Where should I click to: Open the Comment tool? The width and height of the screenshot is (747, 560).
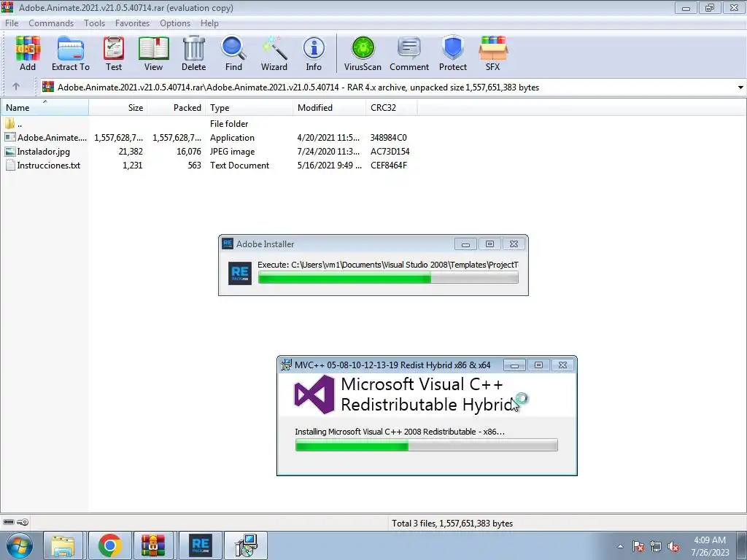tap(409, 53)
